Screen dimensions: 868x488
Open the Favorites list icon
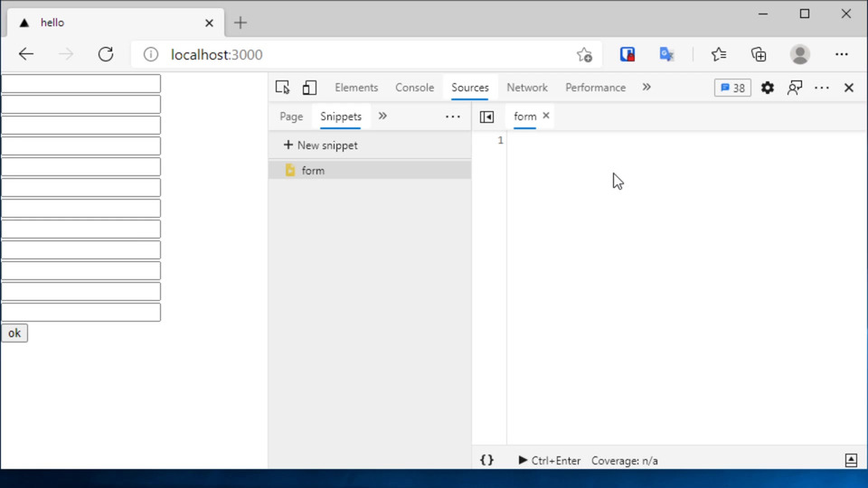(719, 54)
